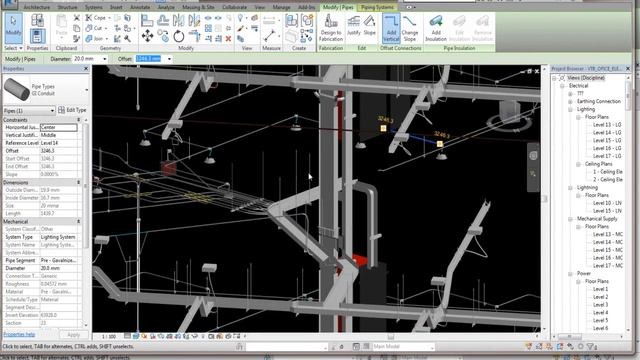
Task: Click the Horizontal Justification value field
Action: pos(58,127)
